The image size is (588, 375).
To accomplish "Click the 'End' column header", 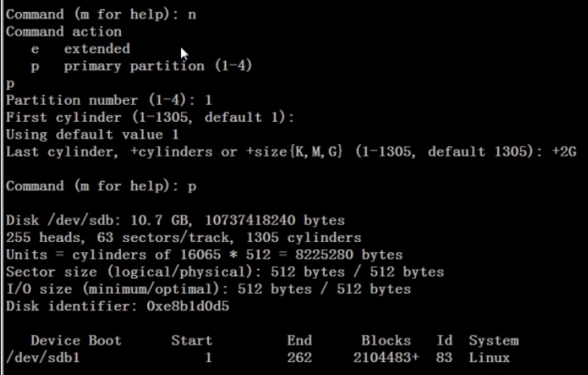I will [x=299, y=341].
